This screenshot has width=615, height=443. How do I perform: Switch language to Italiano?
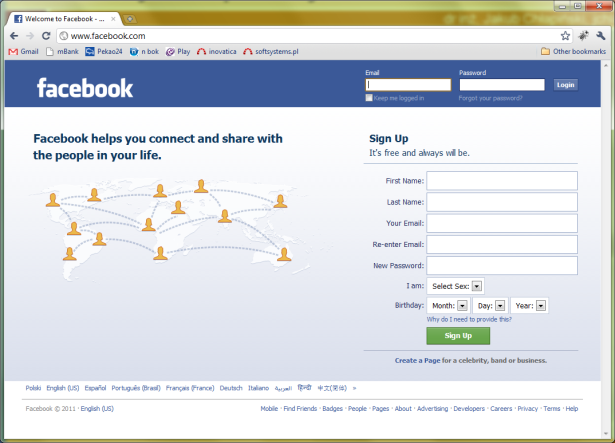pos(258,388)
